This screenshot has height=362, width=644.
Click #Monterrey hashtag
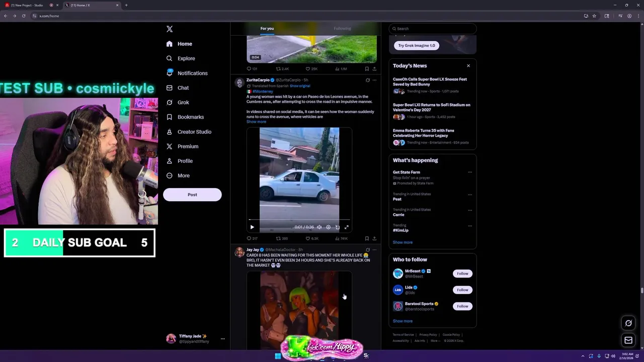click(x=263, y=92)
